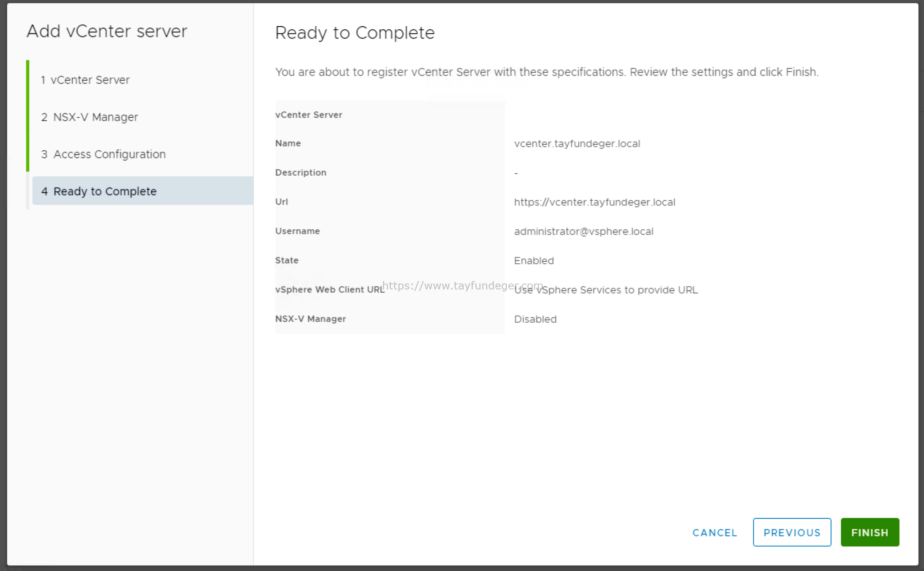This screenshot has width=924, height=571.
Task: Click the name value vcenter.tayfundeger.local
Action: point(577,144)
